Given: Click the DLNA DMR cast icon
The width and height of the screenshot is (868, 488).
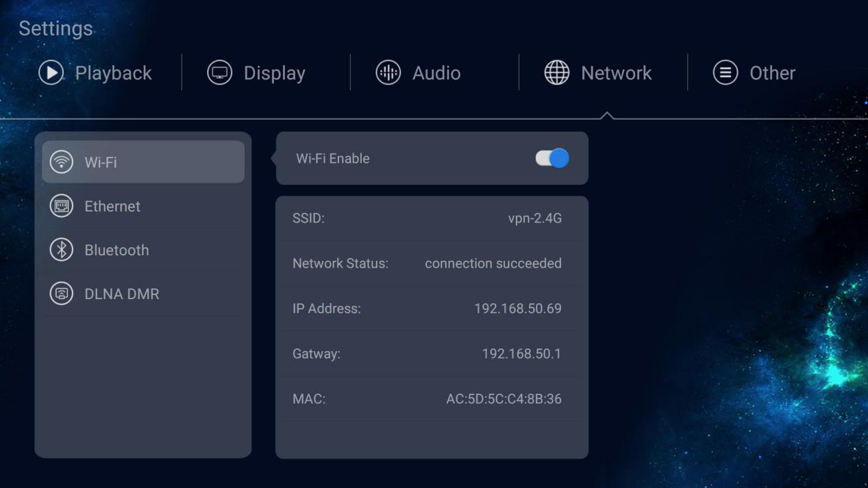Looking at the screenshot, I should [x=62, y=294].
